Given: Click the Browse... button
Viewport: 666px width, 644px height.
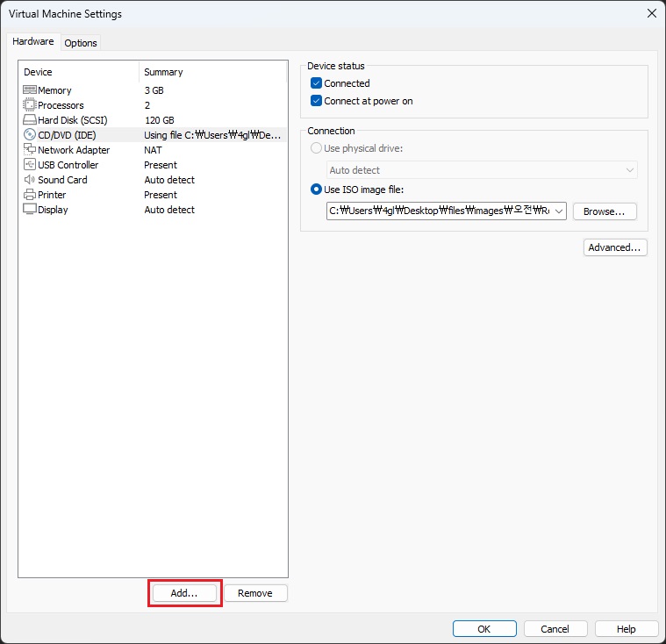Looking at the screenshot, I should click(x=605, y=211).
